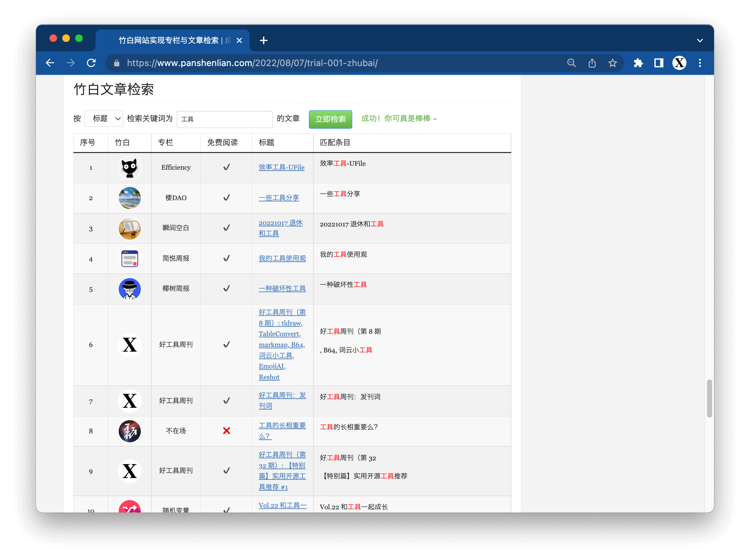Click the checkmark in 楼DAO row

pos(226,198)
